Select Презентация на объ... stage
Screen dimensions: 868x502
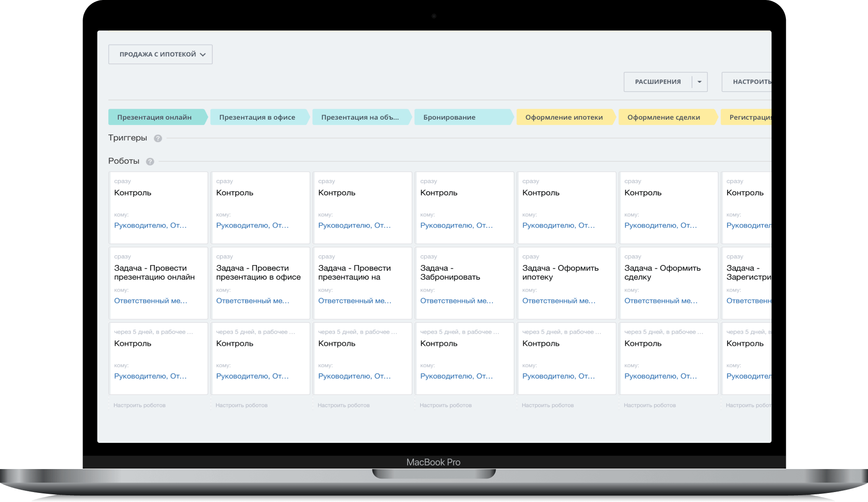[360, 117]
